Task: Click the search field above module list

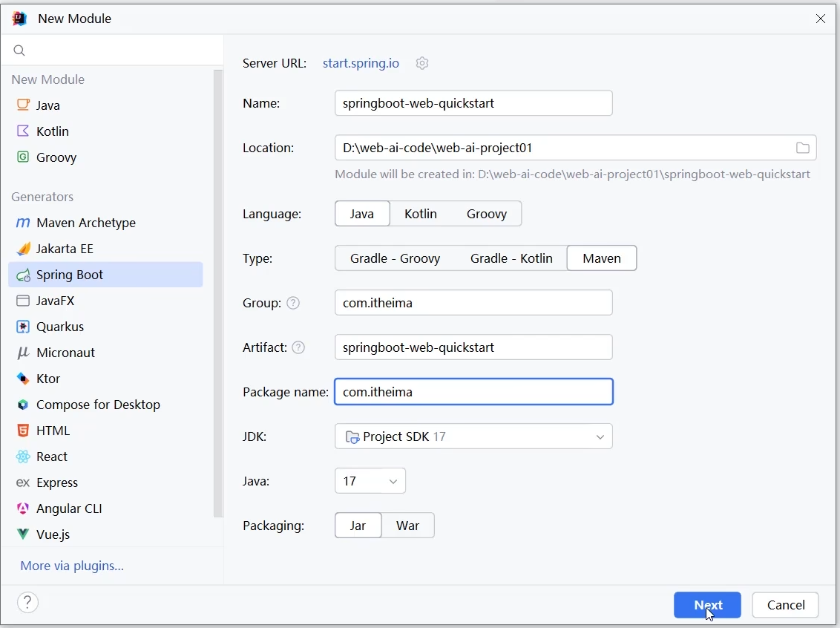Action: pos(119,50)
